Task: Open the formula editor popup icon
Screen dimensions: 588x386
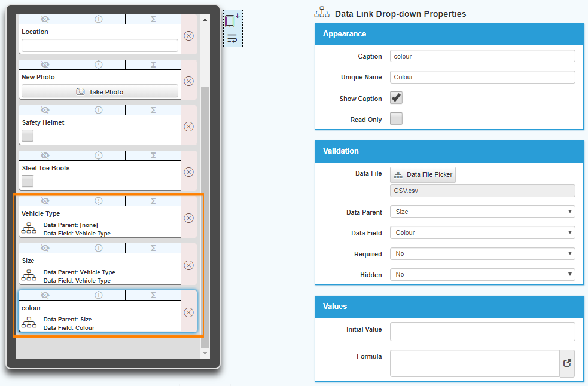Action: tap(567, 363)
